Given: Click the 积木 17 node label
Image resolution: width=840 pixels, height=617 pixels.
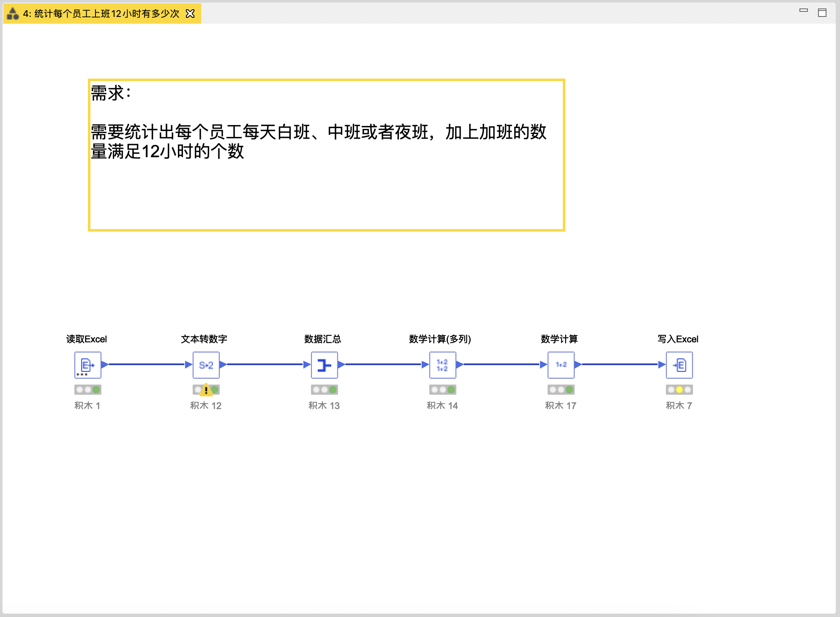Looking at the screenshot, I should [560, 406].
